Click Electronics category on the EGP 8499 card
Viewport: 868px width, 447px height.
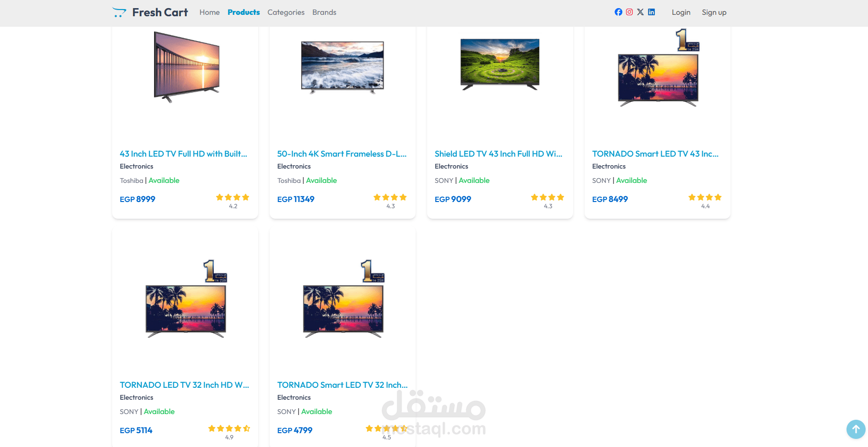609,166
